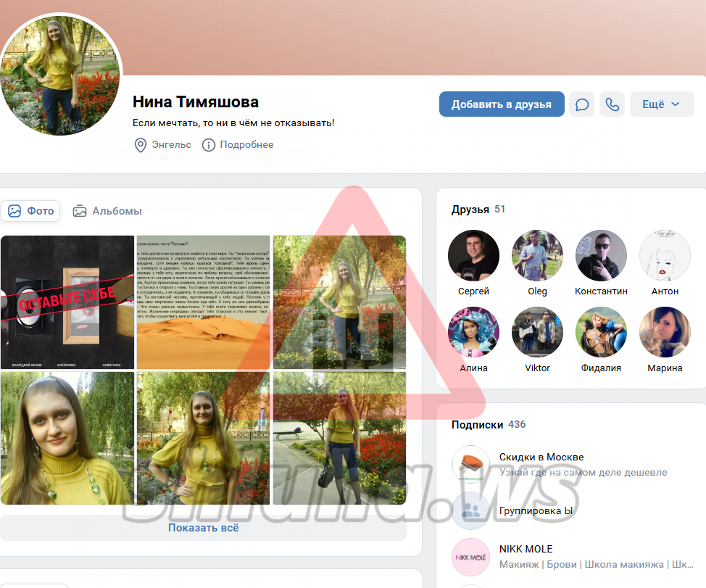
Task: Open friend Алина's avatar
Action: click(473, 332)
